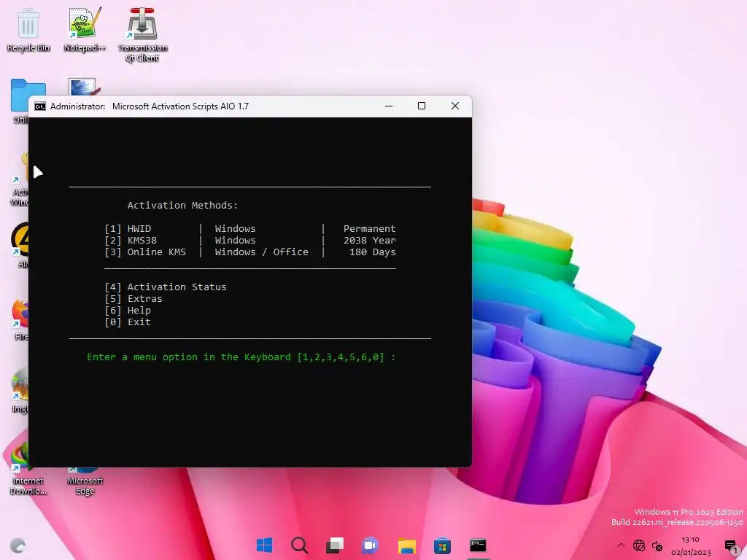Click the Windows Start button
This screenshot has height=560, width=747.
tap(264, 545)
